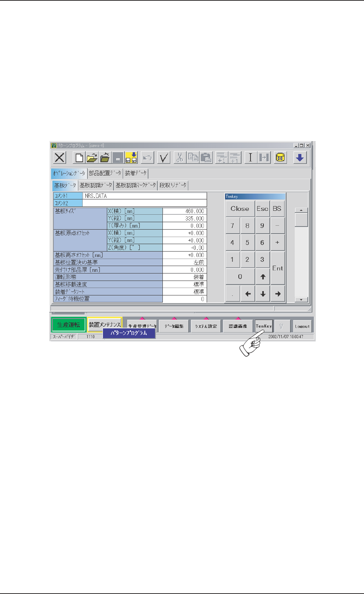The width and height of the screenshot is (364, 594).
Task: Copy selection with the copy icon
Action: [193, 158]
